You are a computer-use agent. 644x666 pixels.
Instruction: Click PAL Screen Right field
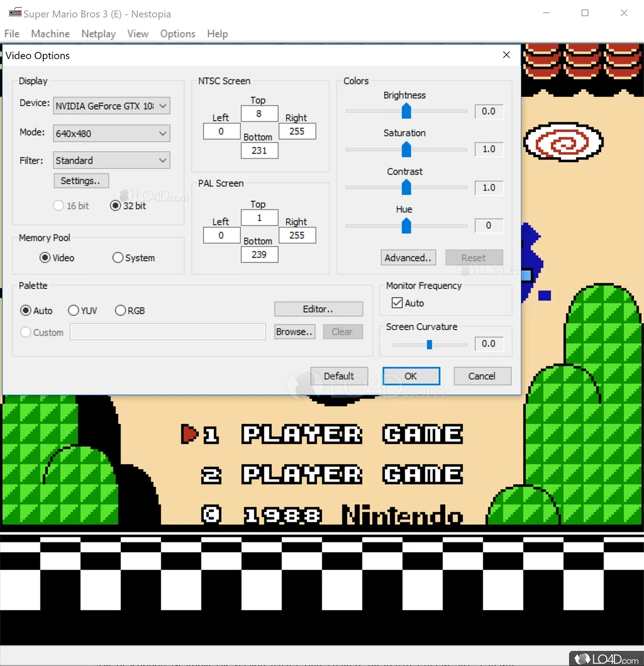(x=297, y=236)
